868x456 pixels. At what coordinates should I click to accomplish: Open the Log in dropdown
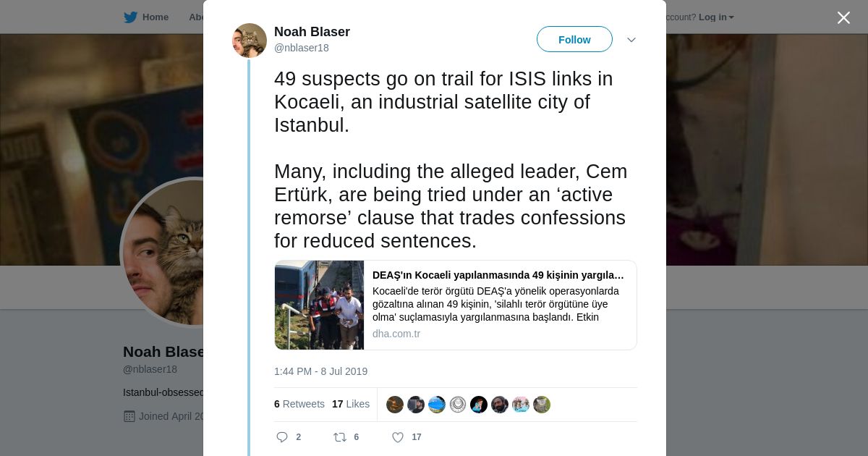[716, 17]
